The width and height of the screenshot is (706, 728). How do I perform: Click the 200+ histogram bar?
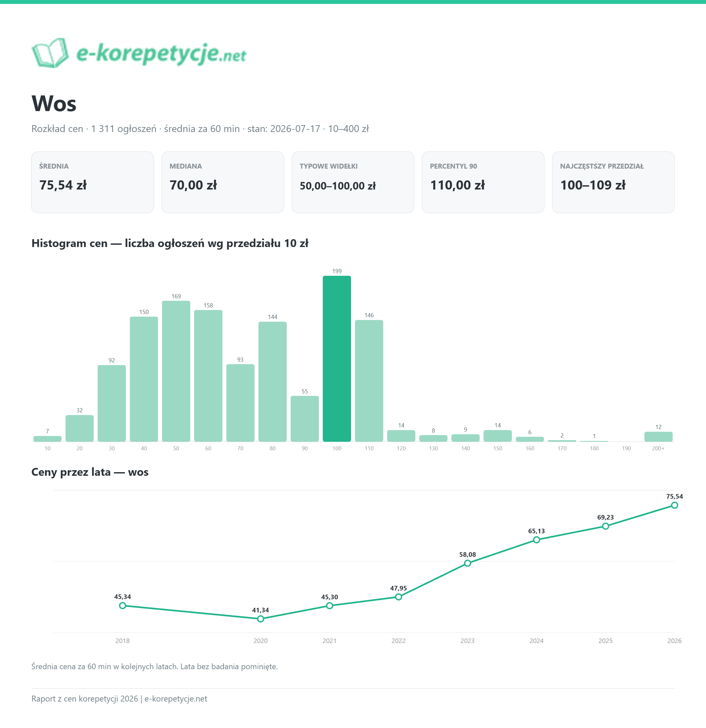[x=658, y=437]
